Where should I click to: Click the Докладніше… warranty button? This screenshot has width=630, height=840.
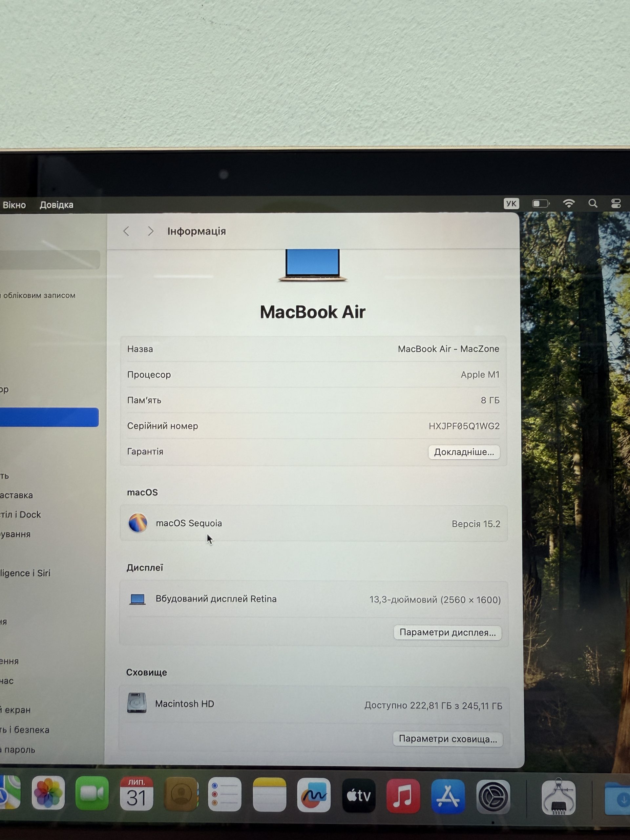coord(464,452)
